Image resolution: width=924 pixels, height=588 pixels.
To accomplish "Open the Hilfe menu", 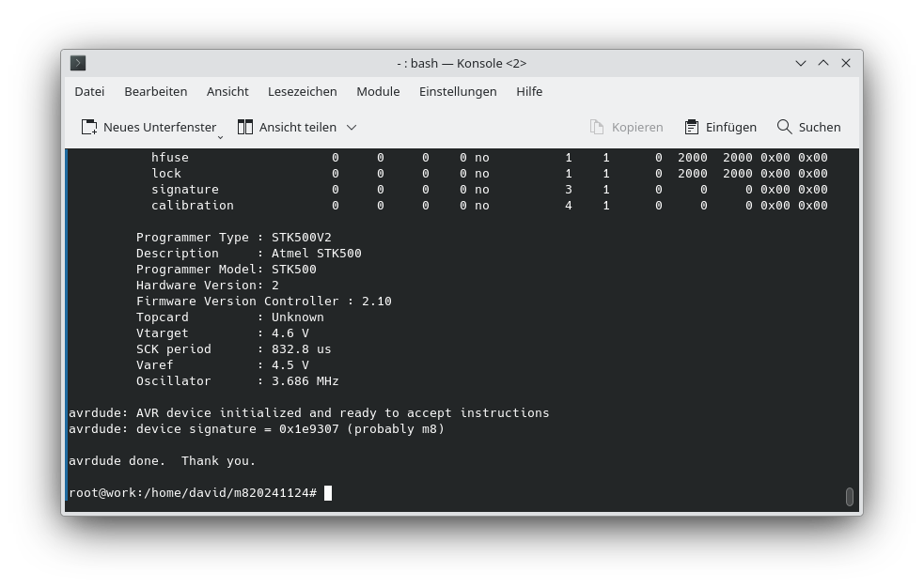I will pos(529,91).
